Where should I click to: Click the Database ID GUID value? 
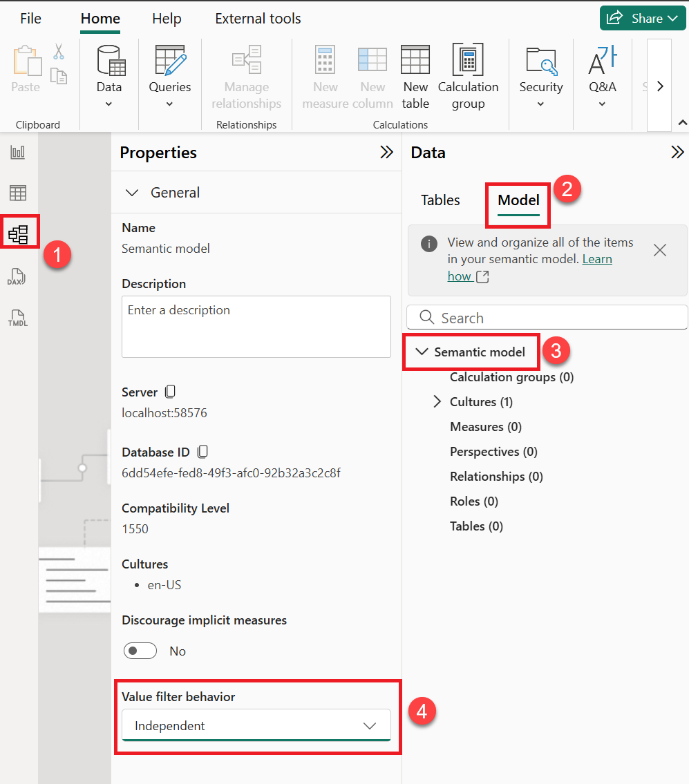(x=232, y=473)
